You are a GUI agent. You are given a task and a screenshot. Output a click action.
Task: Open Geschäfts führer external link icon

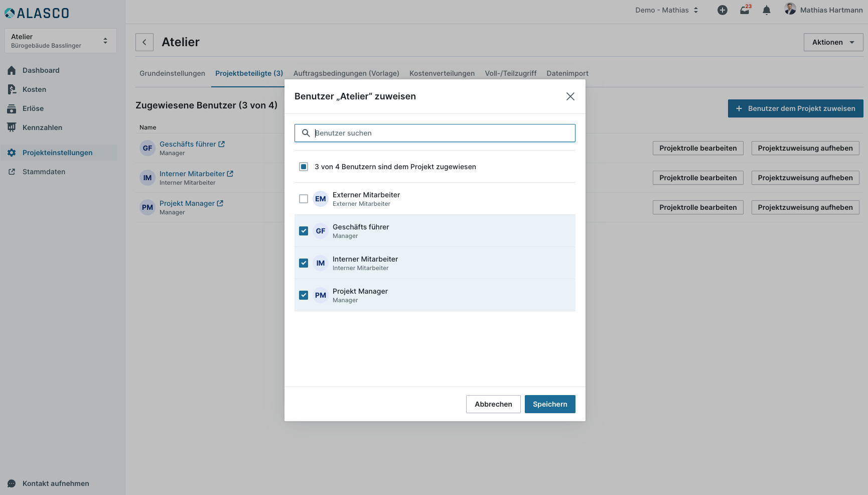tap(221, 144)
